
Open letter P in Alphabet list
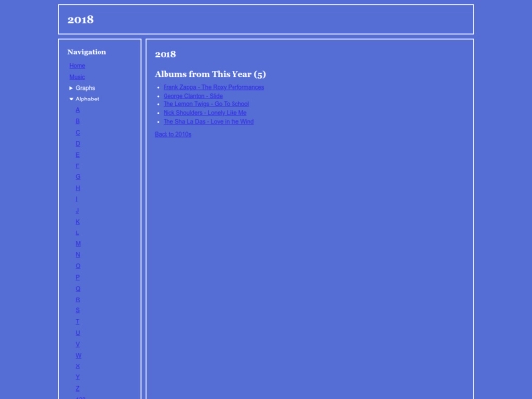[x=78, y=277]
